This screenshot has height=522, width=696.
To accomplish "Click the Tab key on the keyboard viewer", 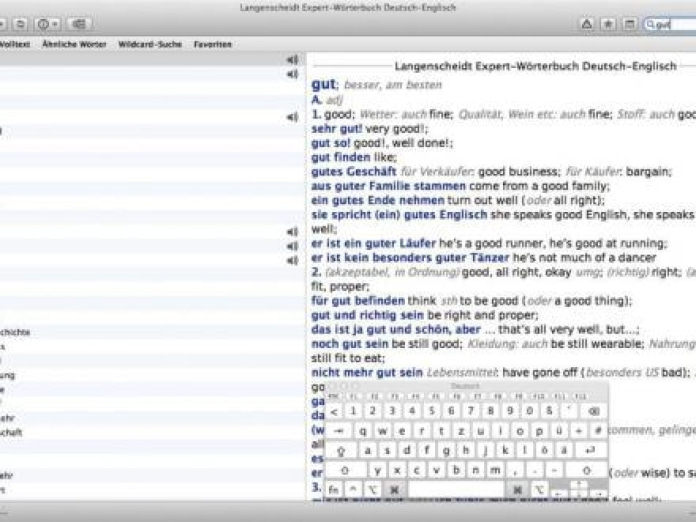I will (339, 431).
